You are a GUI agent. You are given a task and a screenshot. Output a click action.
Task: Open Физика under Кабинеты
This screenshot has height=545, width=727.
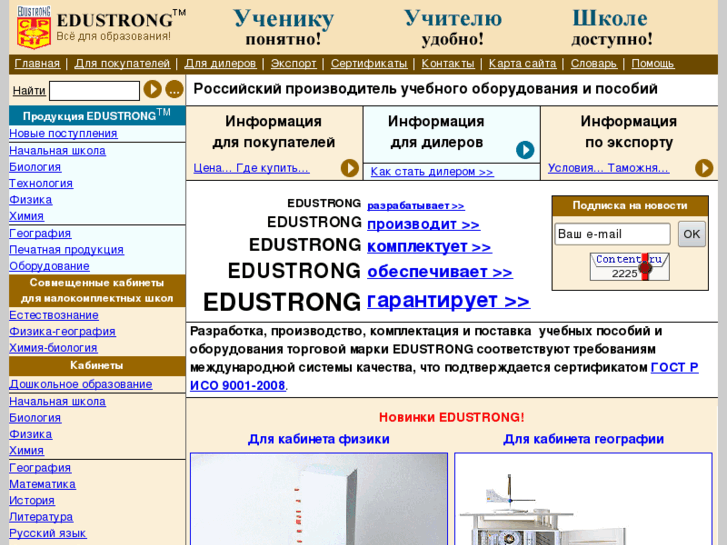coord(31,435)
